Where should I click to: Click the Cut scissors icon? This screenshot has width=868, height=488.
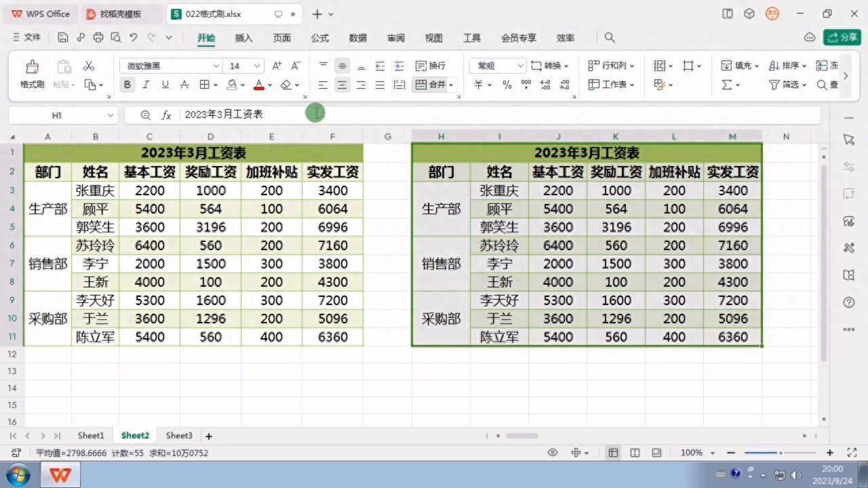click(x=89, y=66)
